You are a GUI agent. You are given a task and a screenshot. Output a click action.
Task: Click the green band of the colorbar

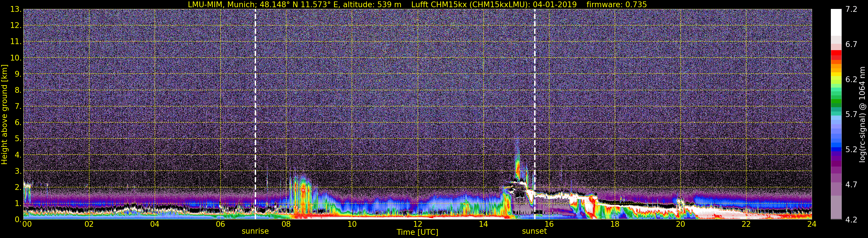(836, 101)
